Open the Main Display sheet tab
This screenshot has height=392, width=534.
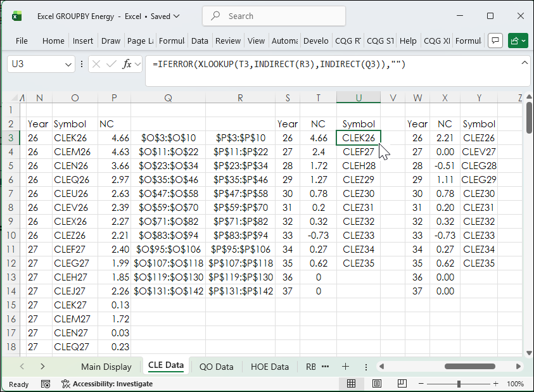pos(106,367)
